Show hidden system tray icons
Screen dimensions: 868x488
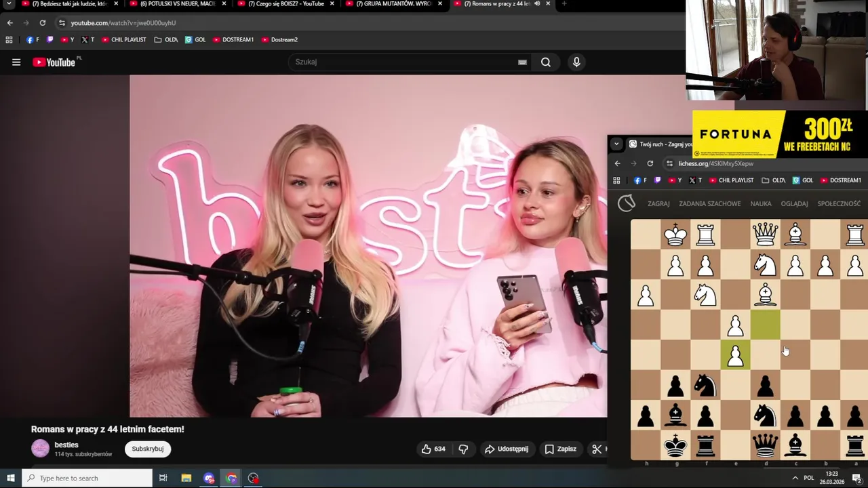[795, 479]
